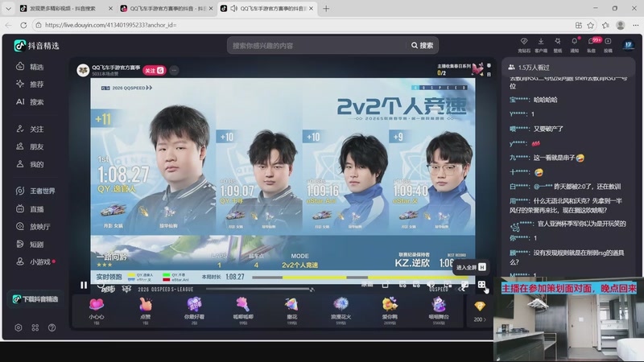The height and width of the screenshot is (362, 644).
Task: Open the 王者世界 section
Action: (x=35, y=191)
